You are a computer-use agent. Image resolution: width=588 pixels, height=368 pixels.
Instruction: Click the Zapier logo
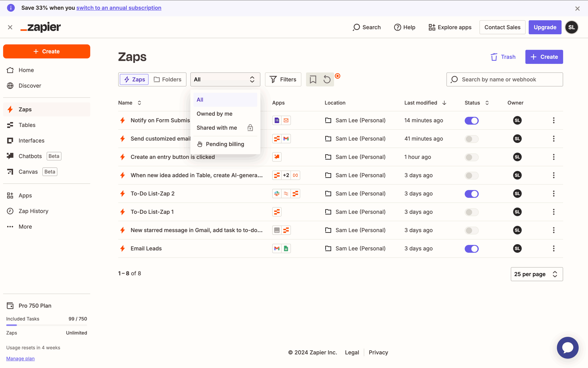pos(40,27)
